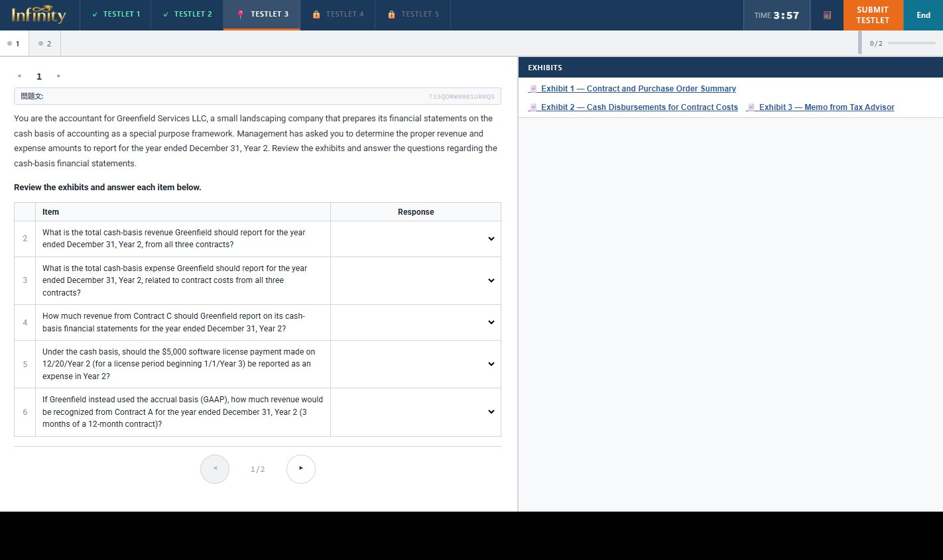Click the round next page button

point(300,469)
